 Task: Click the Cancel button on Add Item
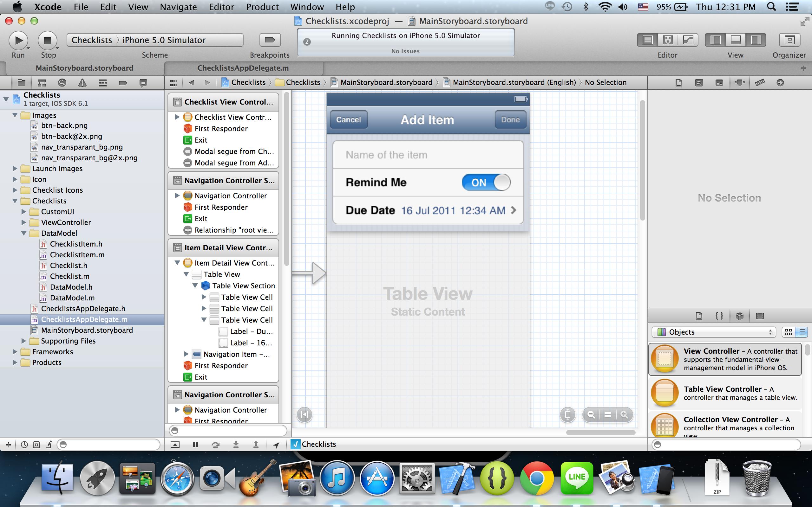[348, 120]
